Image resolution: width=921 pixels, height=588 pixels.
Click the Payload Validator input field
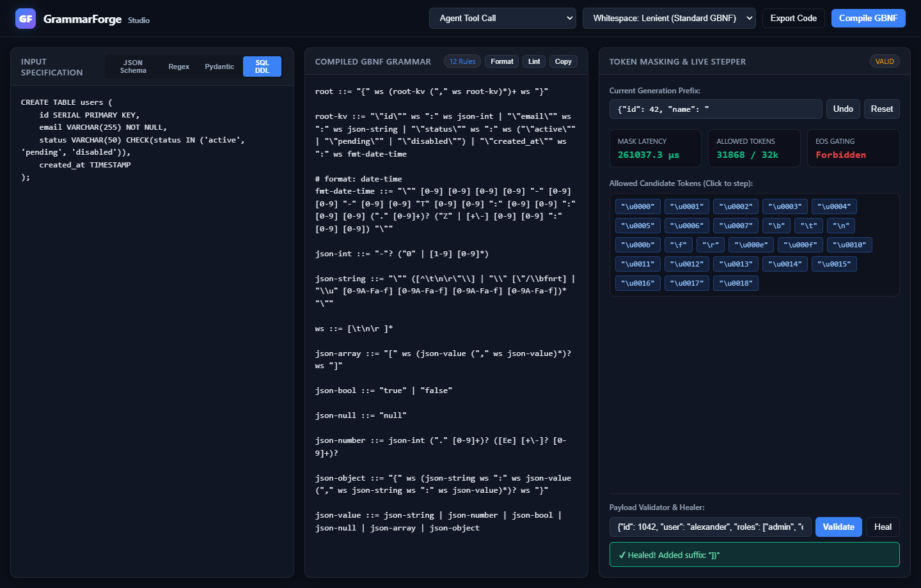[711, 527]
